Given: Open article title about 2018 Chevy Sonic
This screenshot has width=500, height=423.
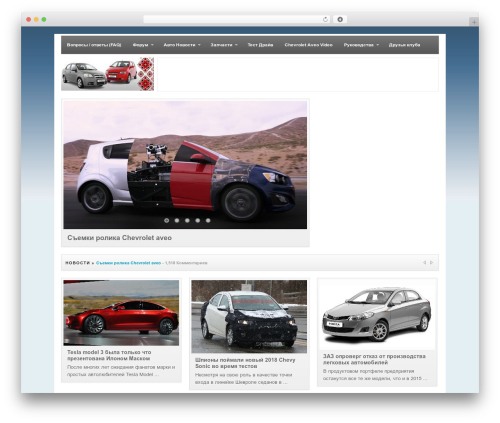Looking at the screenshot, I should [245, 363].
